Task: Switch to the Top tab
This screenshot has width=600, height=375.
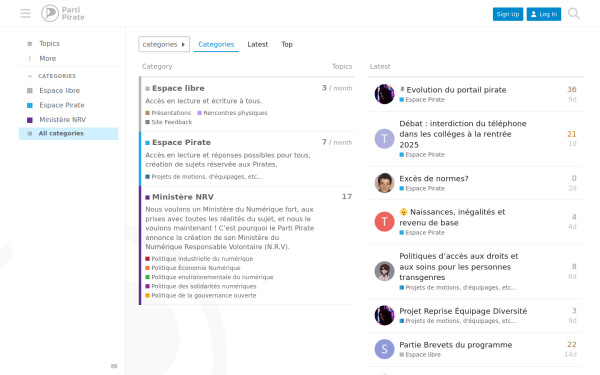Action: coord(287,44)
